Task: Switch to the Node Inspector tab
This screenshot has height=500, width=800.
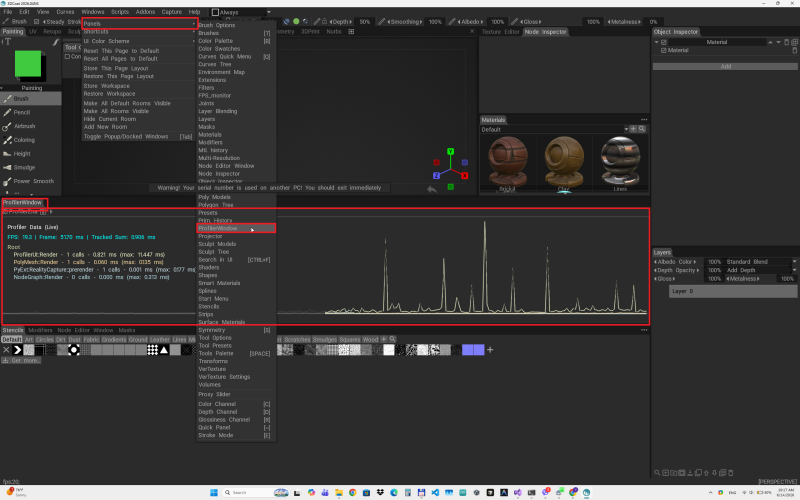Action: click(x=545, y=32)
